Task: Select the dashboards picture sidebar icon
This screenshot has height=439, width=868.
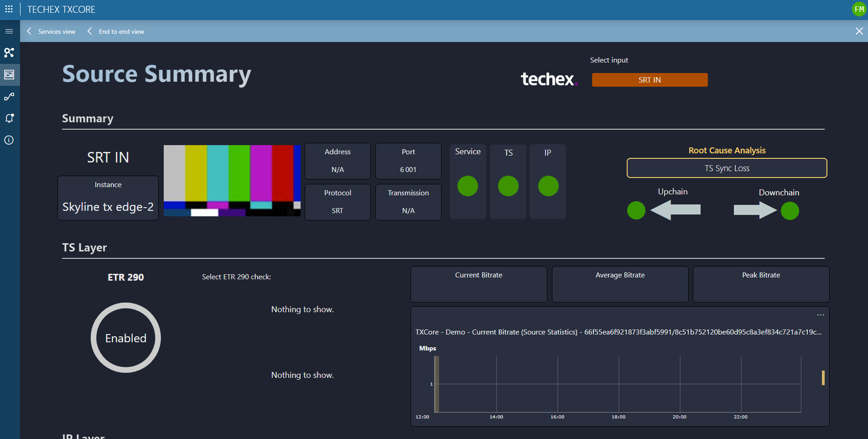Action: [x=9, y=74]
